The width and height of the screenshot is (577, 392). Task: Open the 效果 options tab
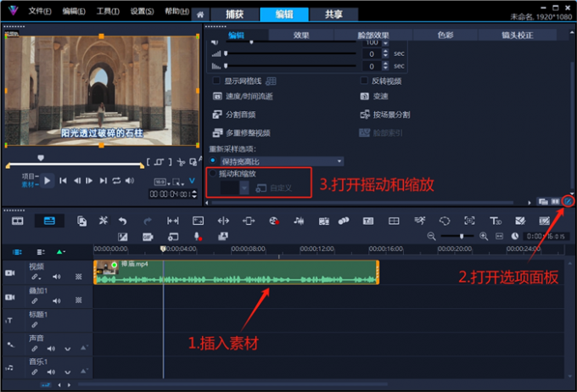tap(301, 35)
